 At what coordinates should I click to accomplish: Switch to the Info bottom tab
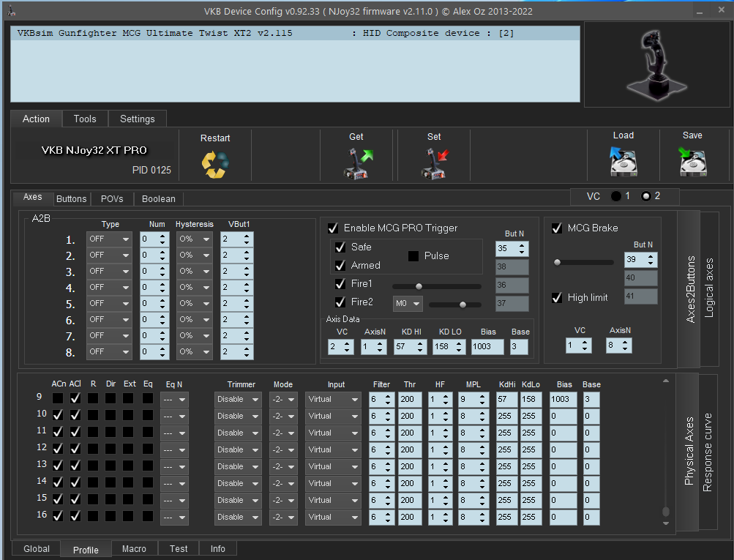click(x=217, y=549)
